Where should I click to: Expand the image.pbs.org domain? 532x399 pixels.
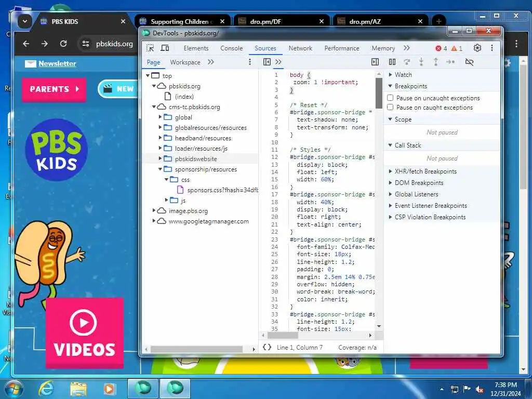coord(154,210)
